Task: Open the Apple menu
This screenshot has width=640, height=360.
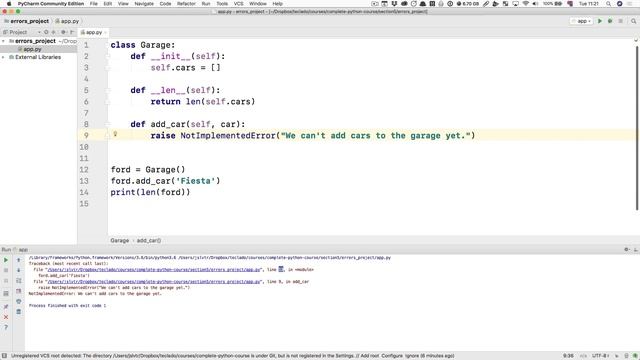Action: [9, 4]
